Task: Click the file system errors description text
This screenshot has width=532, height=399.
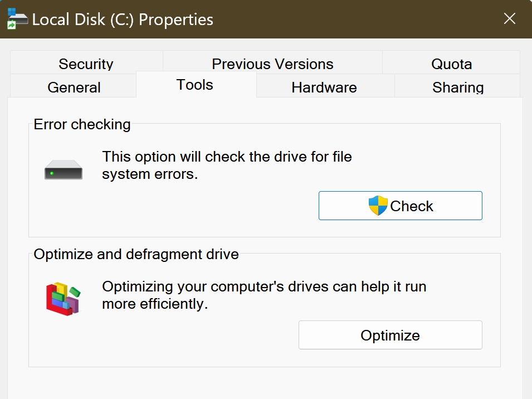Action: click(227, 165)
